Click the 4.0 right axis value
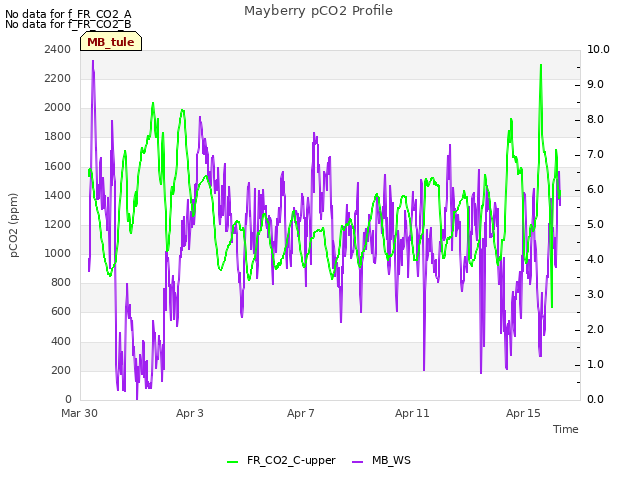640x480 pixels. click(596, 260)
